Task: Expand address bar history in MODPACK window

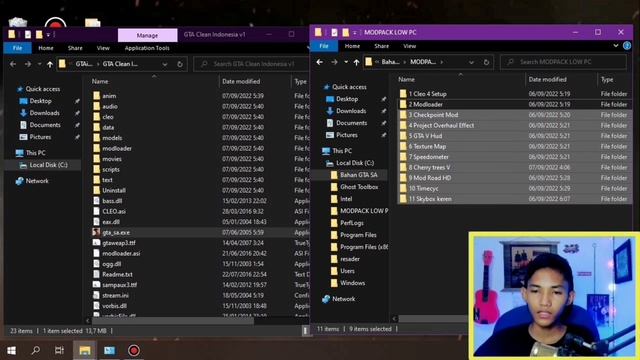Action: (x=471, y=62)
